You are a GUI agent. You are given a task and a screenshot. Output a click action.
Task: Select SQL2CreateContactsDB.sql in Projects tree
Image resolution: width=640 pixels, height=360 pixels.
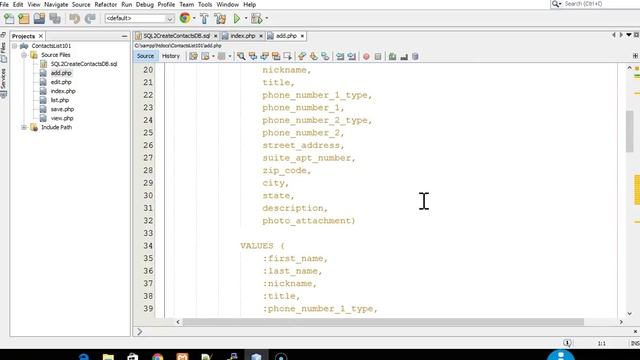pyautogui.click(x=84, y=64)
